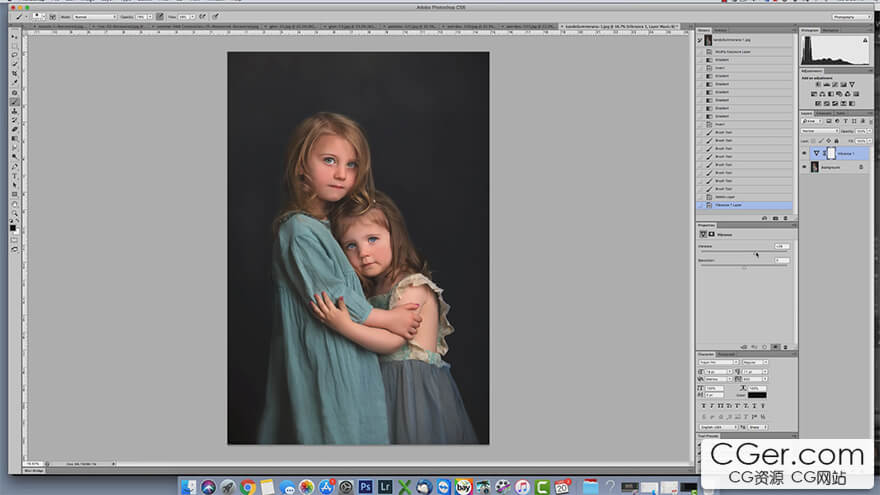Open the layer blend mode dropdown
This screenshot has height=495, width=880.
(x=820, y=131)
